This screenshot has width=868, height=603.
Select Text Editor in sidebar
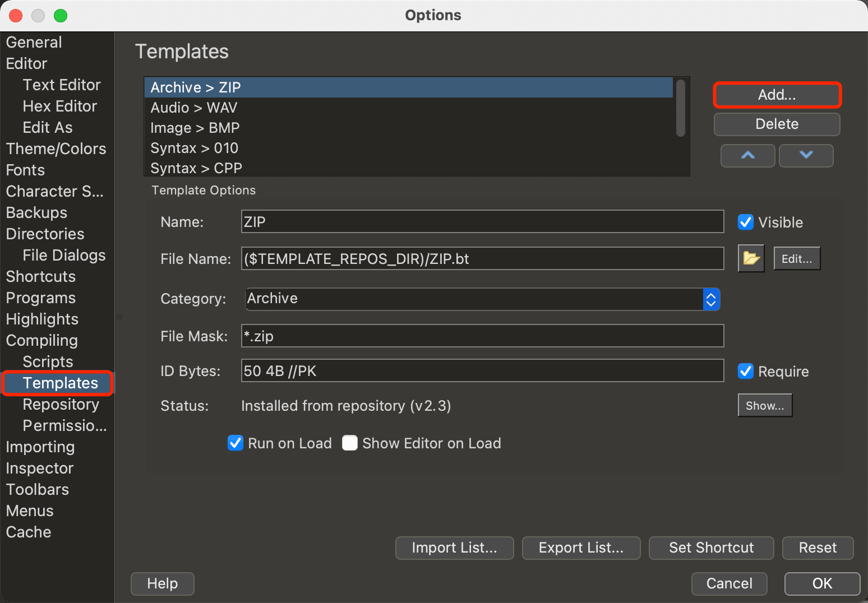(62, 85)
